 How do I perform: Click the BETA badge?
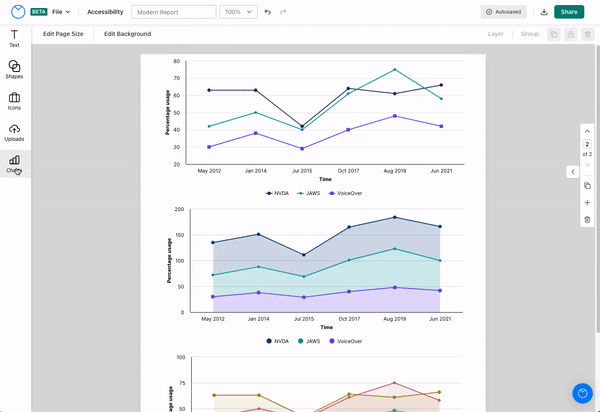tap(39, 12)
